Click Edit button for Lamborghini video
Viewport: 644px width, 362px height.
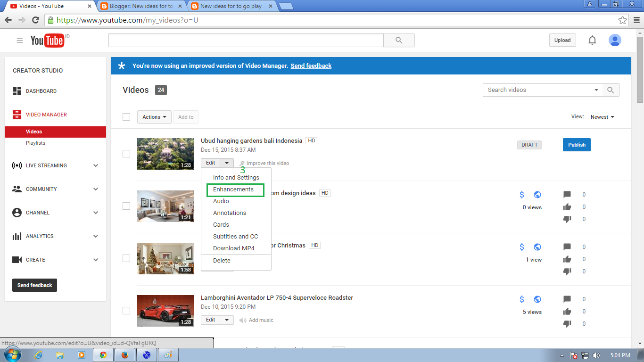[x=211, y=320]
